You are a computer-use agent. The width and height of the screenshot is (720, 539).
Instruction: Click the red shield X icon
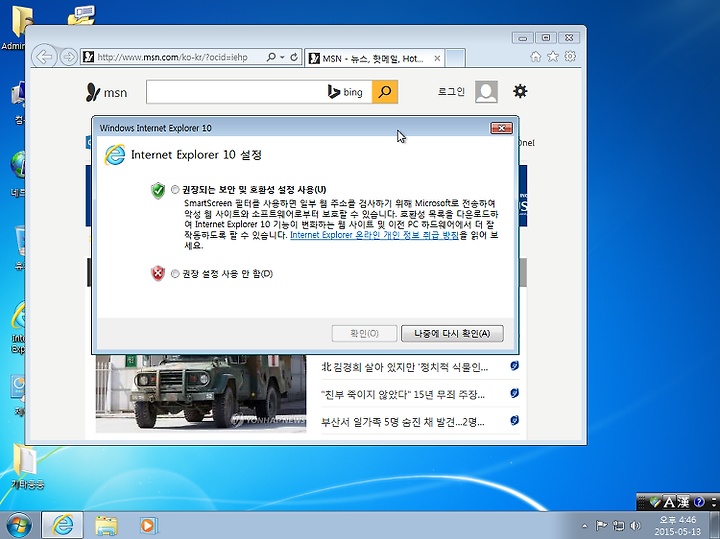[x=158, y=274]
